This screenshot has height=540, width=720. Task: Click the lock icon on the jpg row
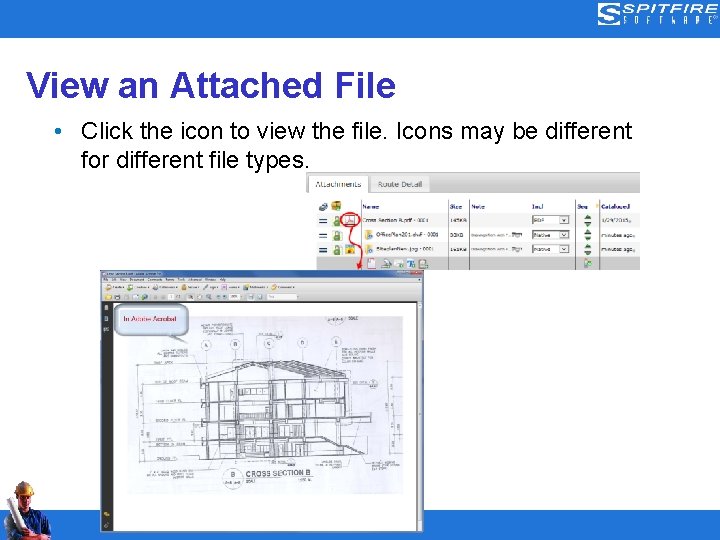click(x=337, y=250)
